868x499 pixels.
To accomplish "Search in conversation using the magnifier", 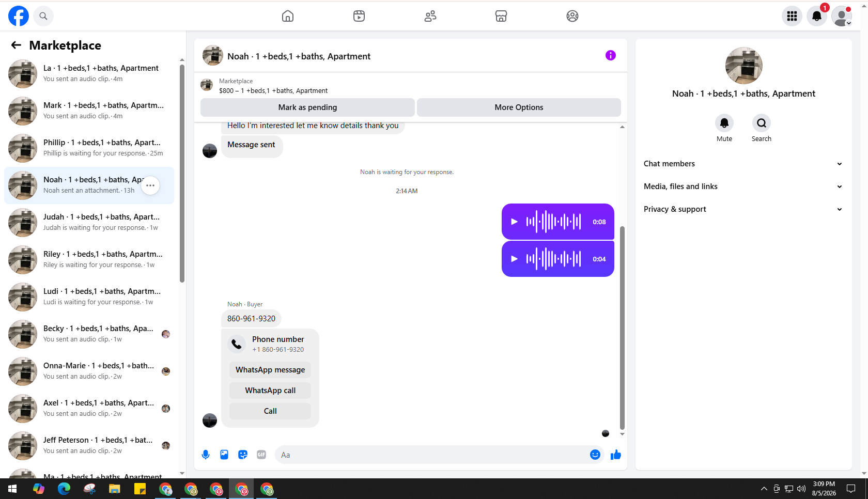I will (762, 123).
